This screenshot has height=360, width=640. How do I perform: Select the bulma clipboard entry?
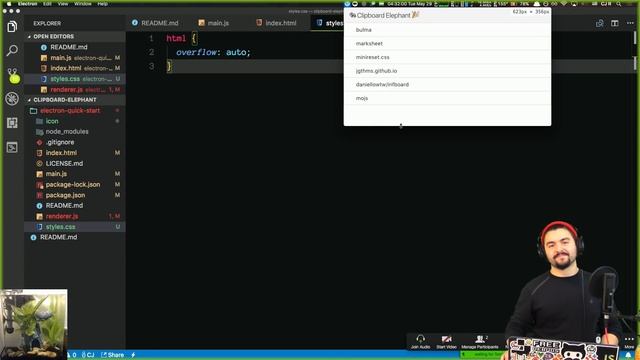click(447, 30)
